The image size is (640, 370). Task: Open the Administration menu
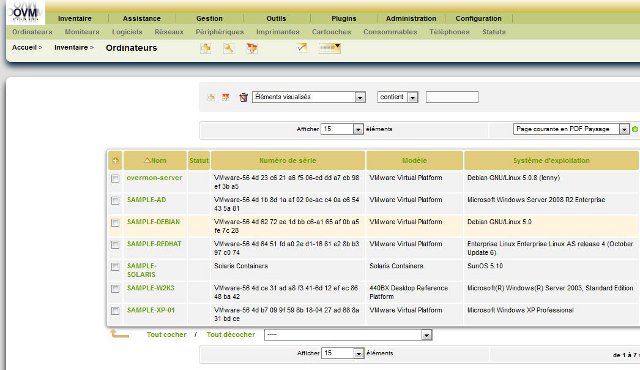[411, 18]
